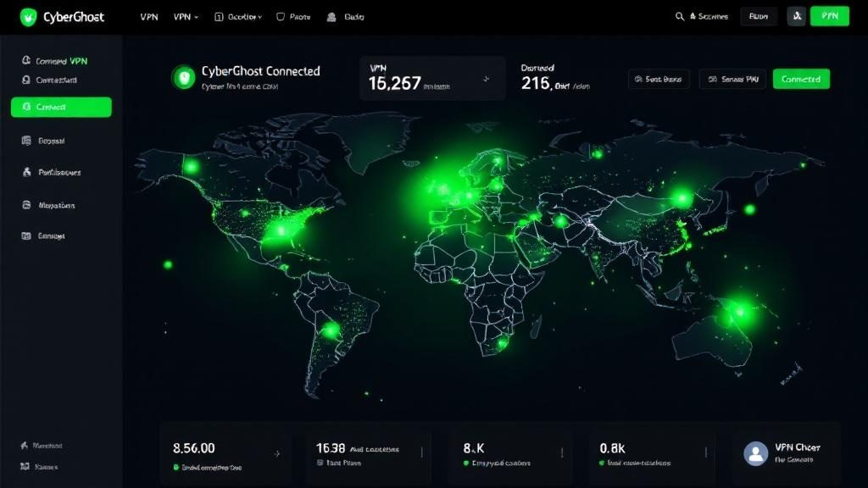Click the first dark outlined button left of Connected
The image size is (868, 488).
659,79
